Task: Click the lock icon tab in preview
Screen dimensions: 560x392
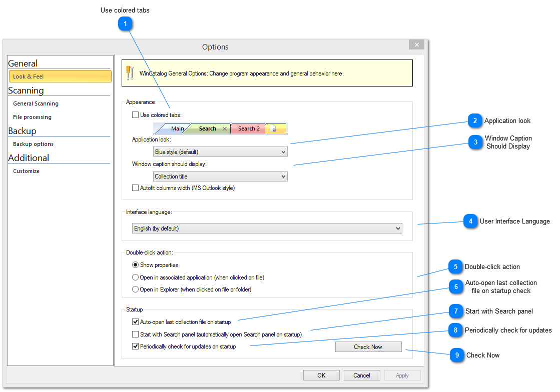Action: (275, 129)
